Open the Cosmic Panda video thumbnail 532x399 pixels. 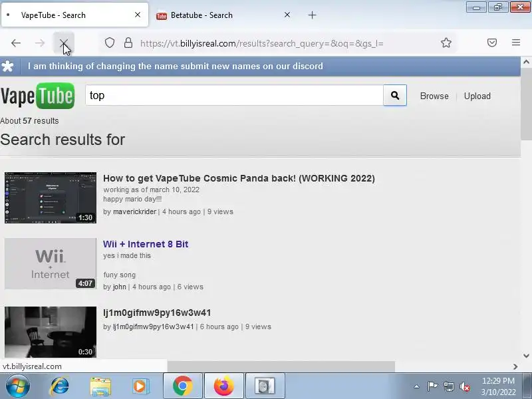[51, 198]
